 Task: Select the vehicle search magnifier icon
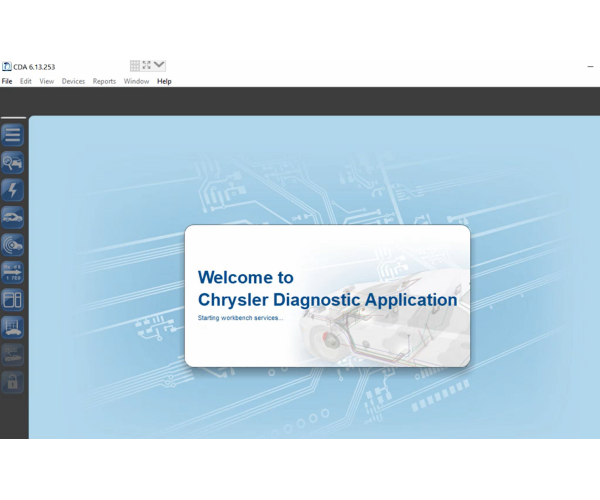(12, 163)
